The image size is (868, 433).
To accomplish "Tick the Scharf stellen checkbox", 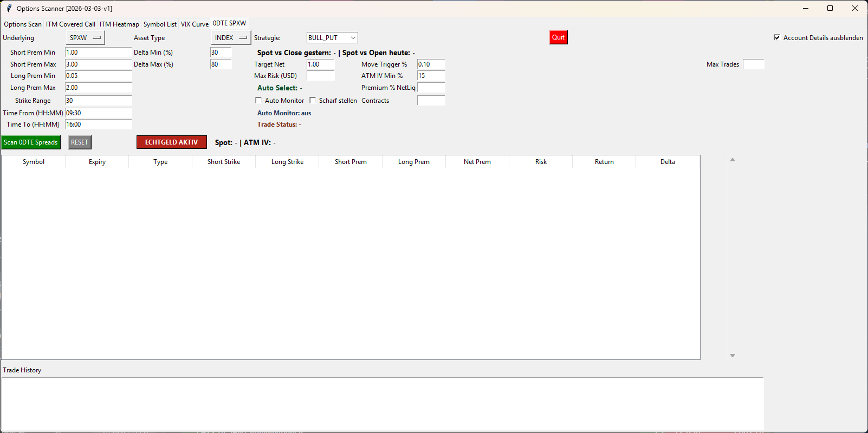I will [x=313, y=100].
